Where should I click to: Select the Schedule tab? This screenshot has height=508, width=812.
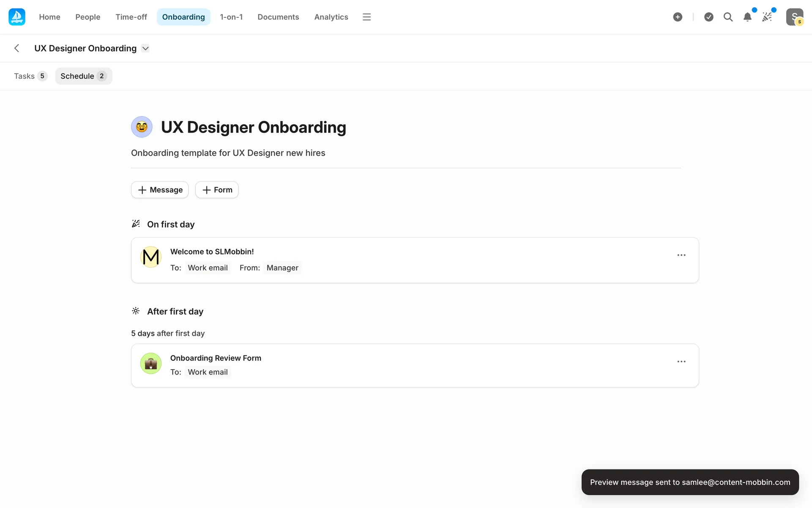click(x=83, y=76)
